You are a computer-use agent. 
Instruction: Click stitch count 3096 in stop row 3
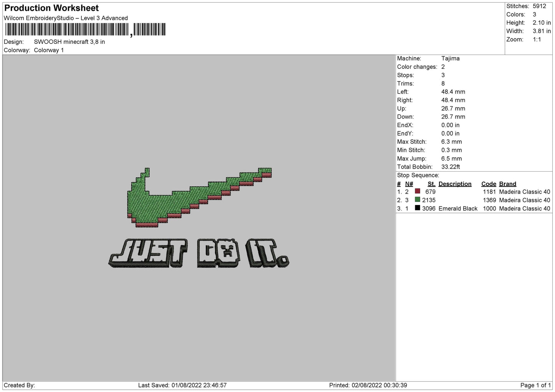pos(429,208)
